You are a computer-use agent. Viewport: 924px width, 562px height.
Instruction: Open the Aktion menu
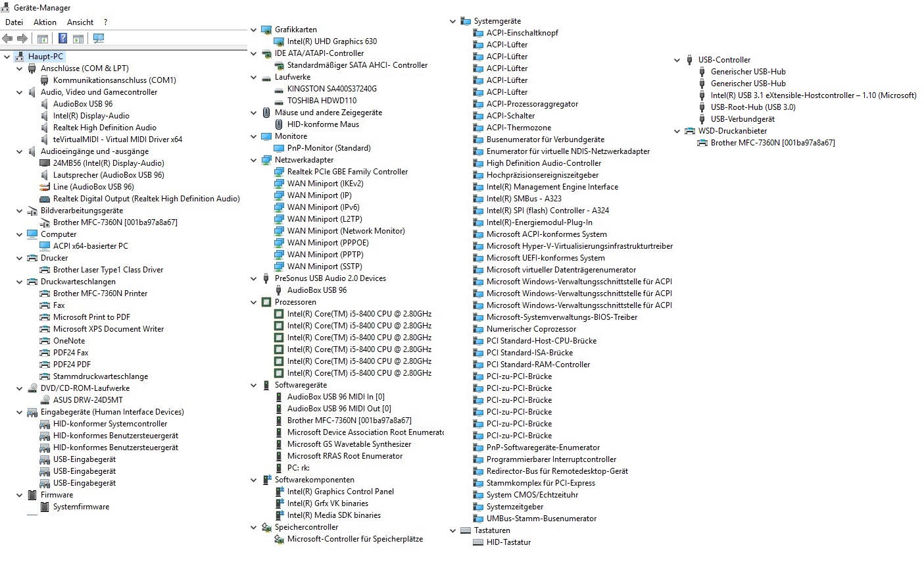(45, 22)
